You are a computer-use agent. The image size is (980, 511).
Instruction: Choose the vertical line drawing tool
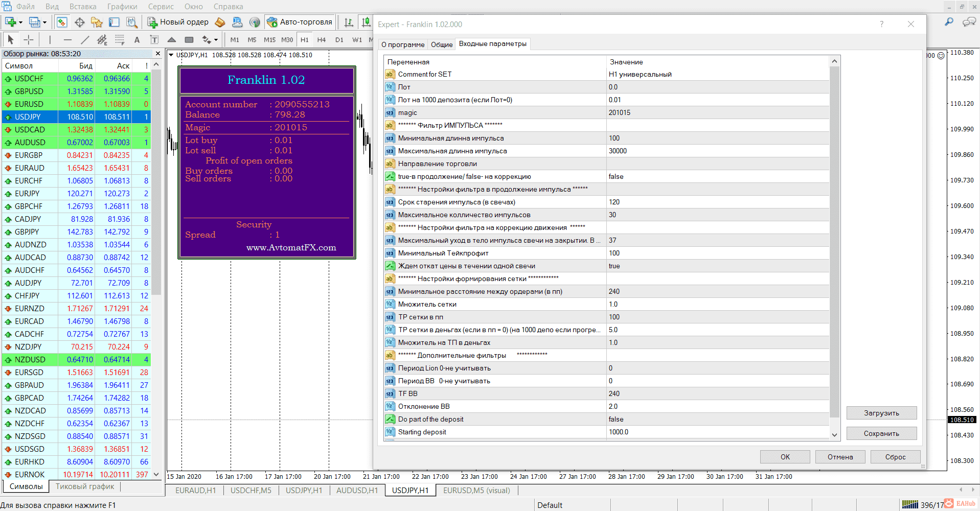pos(50,39)
